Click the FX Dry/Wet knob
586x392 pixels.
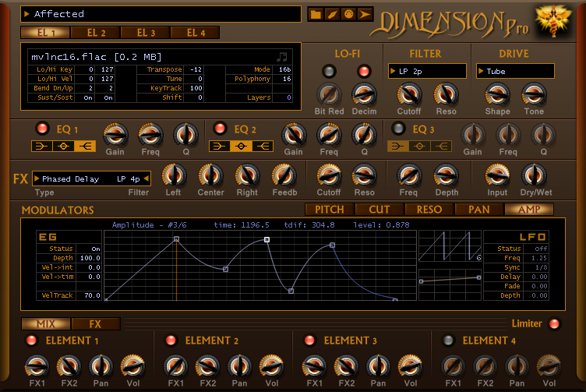534,175
